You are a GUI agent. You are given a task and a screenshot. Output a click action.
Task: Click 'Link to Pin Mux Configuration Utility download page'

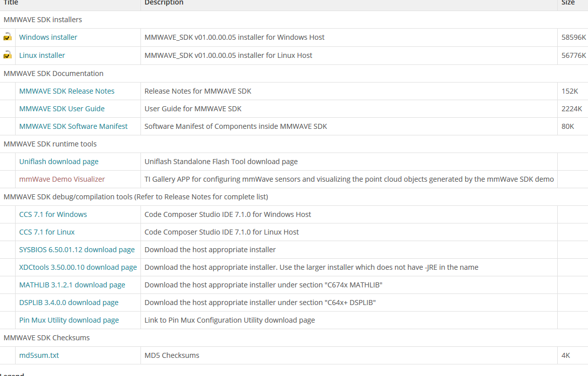[x=230, y=320]
